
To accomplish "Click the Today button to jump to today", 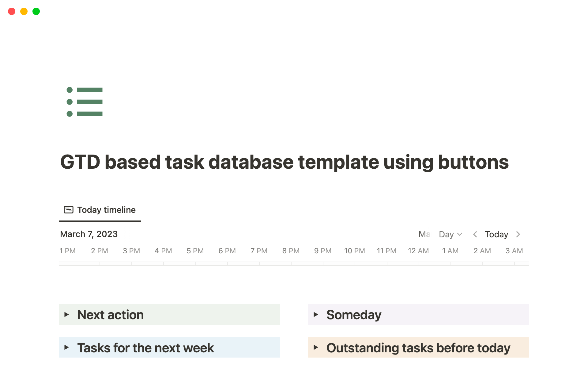I will (x=496, y=234).
